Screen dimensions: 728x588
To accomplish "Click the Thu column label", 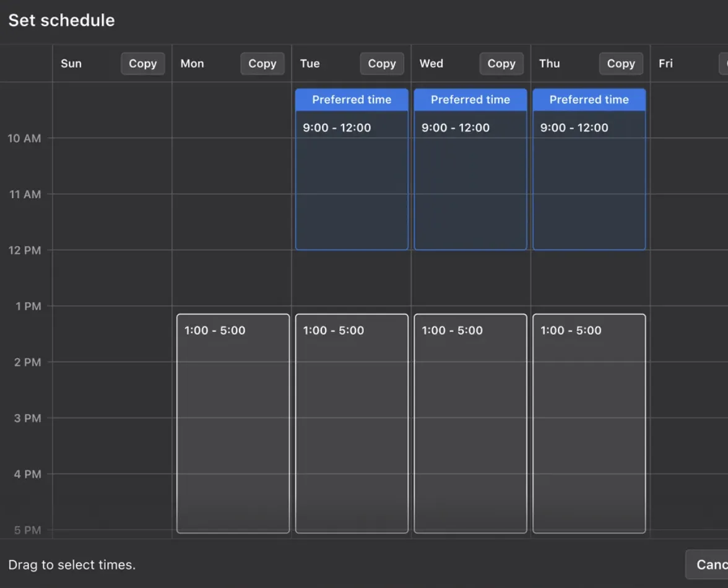I will pyautogui.click(x=549, y=64).
